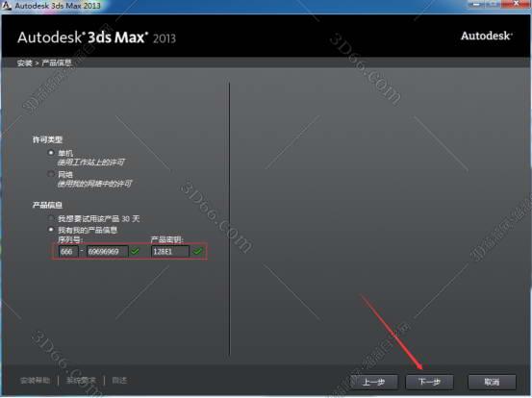Open the 自述 readme link
The image size is (532, 398).
[x=119, y=381]
